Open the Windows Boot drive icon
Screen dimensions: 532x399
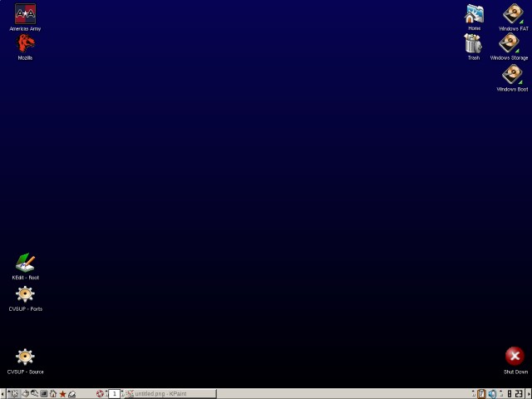coord(512,75)
